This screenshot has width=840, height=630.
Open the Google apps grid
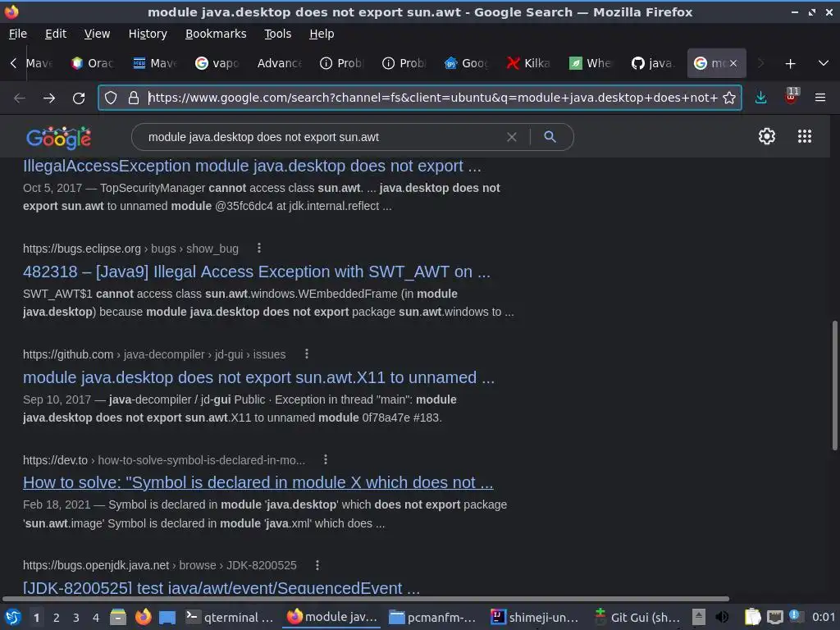point(804,136)
